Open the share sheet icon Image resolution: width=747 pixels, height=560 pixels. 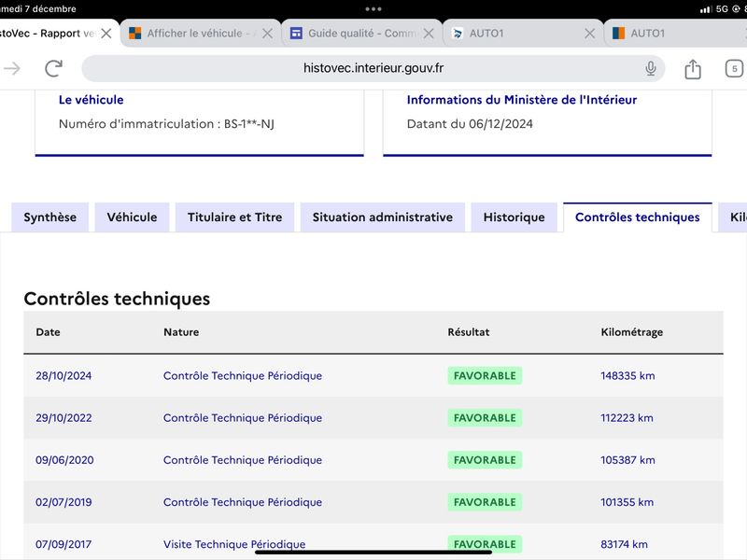click(x=693, y=68)
